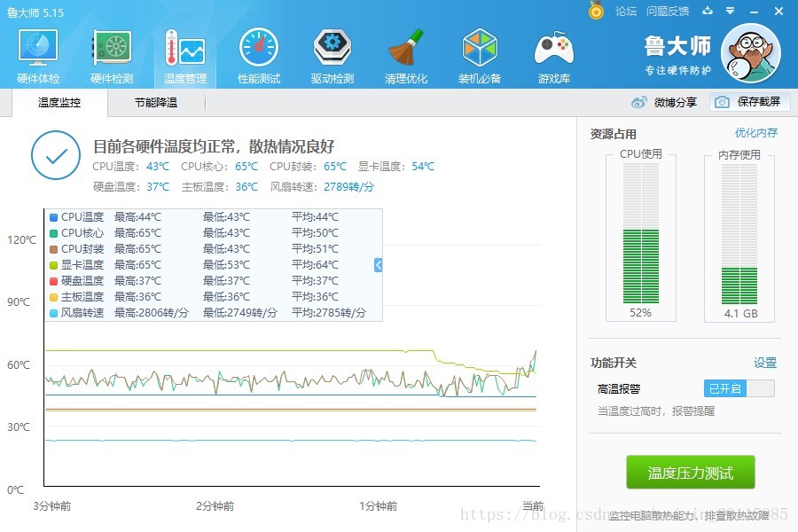
Task: Click the 风扇转速 2789转/分 reading
Action: 348,187
